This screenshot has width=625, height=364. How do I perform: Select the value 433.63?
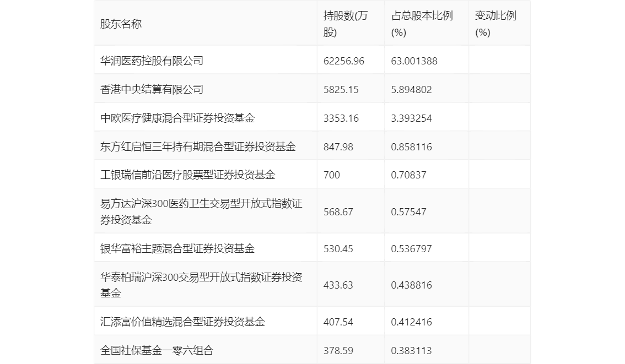tap(338, 285)
